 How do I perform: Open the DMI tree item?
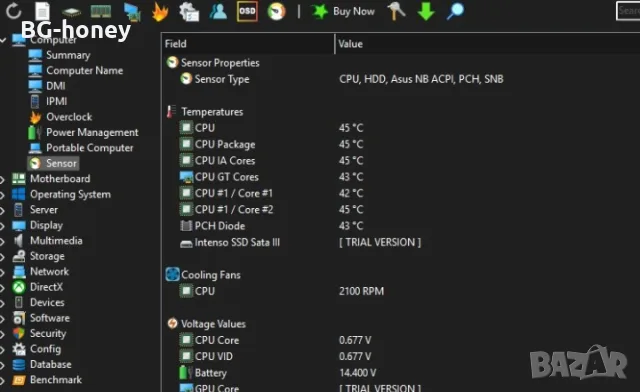point(56,86)
